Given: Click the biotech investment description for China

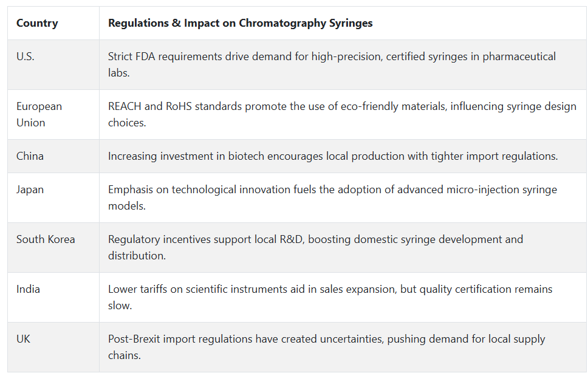Looking at the screenshot, I should [333, 156].
